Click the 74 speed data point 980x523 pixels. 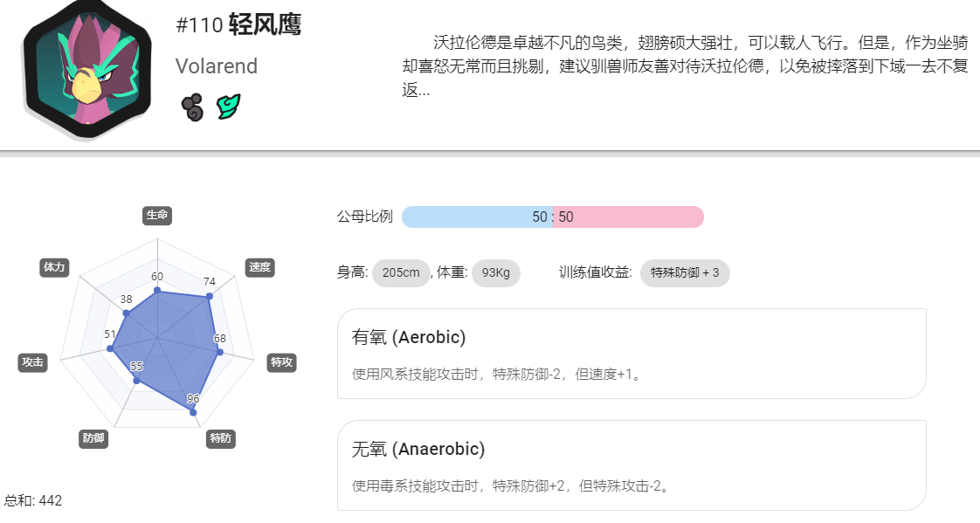[210, 296]
